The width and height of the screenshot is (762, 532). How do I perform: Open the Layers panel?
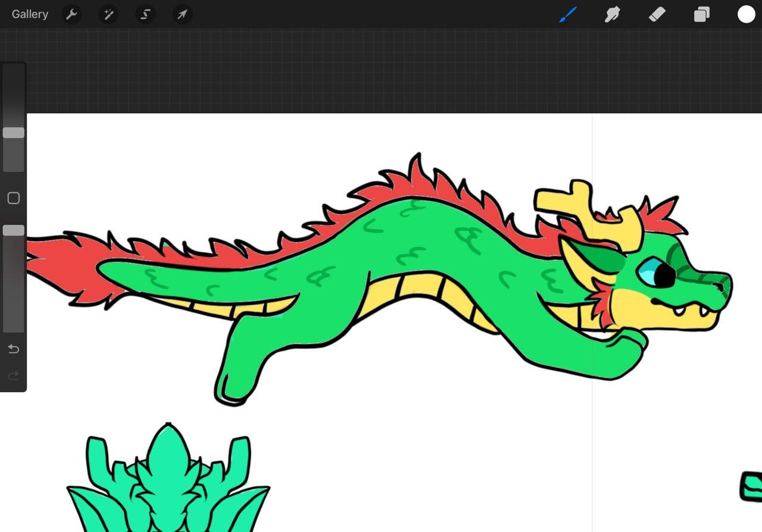tap(701, 14)
